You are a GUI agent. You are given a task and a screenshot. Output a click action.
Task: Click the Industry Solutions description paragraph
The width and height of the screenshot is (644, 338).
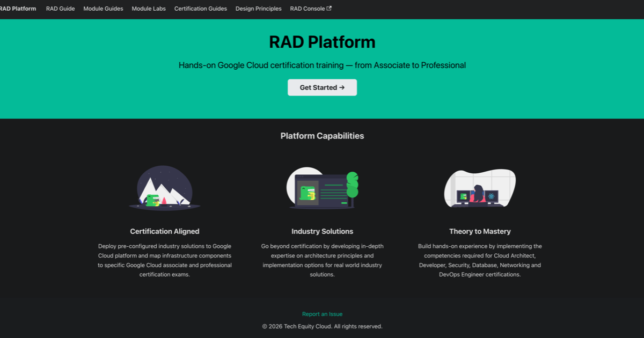coord(322,260)
